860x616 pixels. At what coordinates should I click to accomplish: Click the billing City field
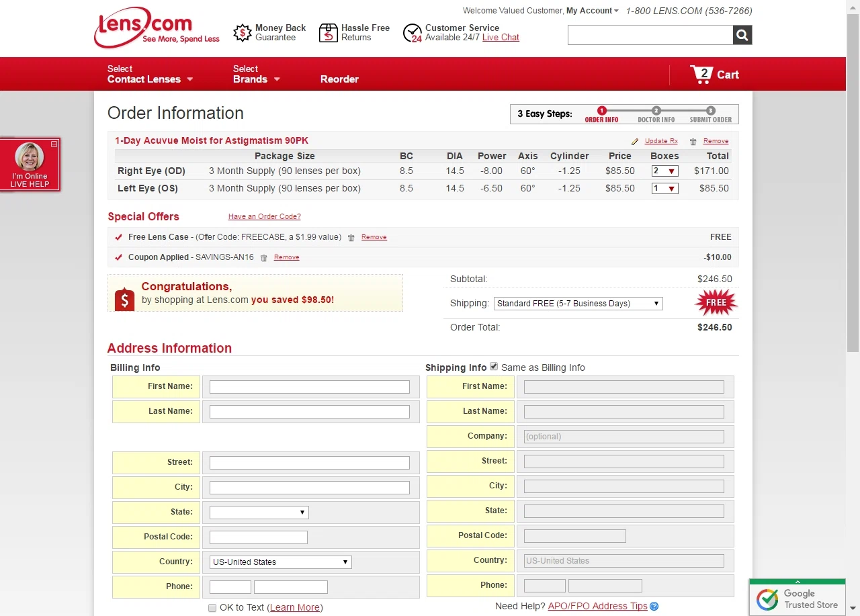pyautogui.click(x=310, y=488)
